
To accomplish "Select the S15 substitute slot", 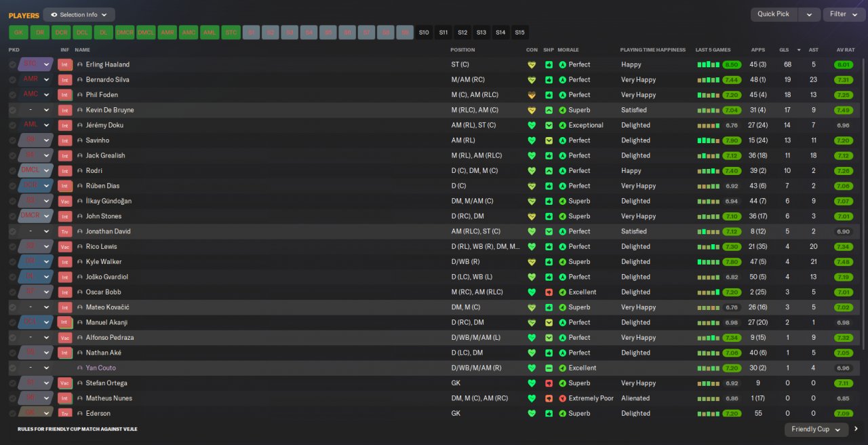I will (x=519, y=33).
